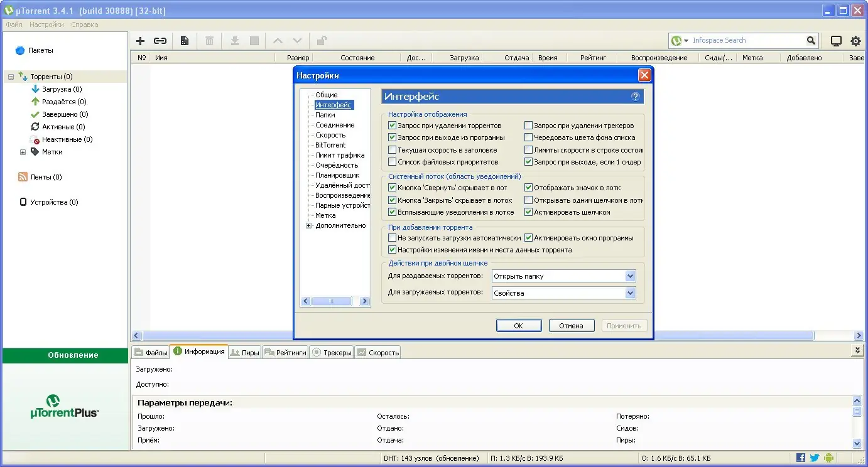
Task: Switch to the Трекеры tab
Action: coord(332,353)
